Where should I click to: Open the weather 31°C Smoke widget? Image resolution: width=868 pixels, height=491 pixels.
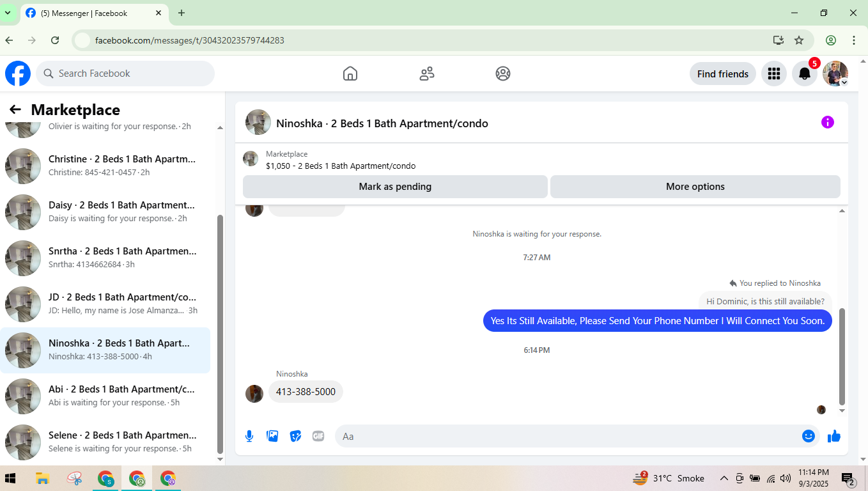point(669,478)
